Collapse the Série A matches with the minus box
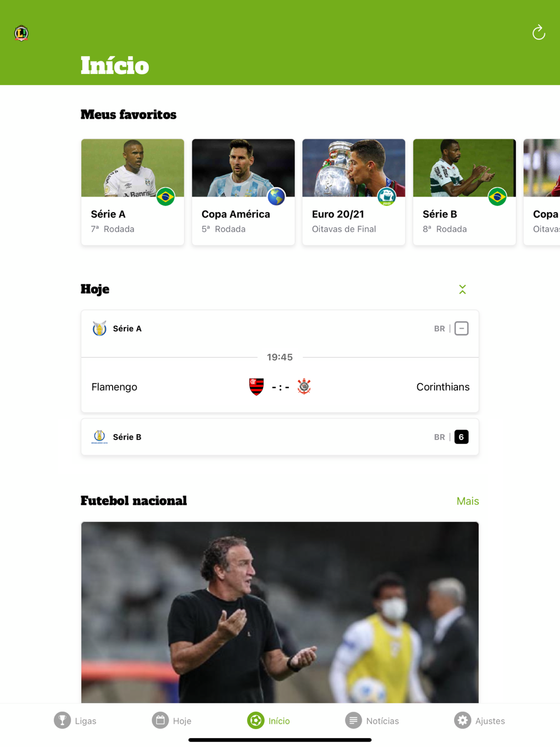The image size is (560, 747). (461, 329)
